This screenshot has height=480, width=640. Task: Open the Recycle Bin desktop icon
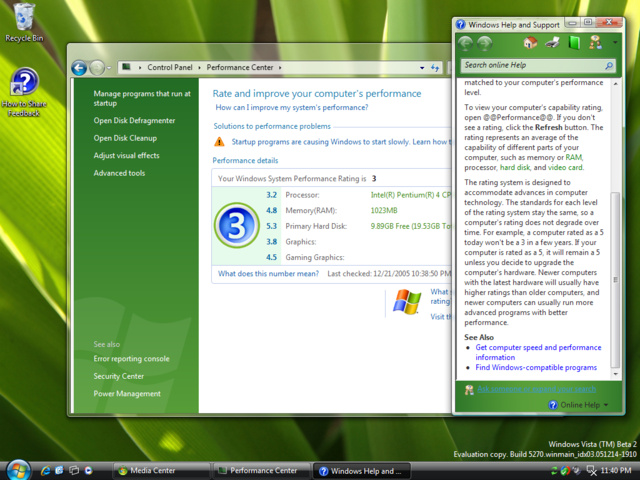(x=24, y=22)
